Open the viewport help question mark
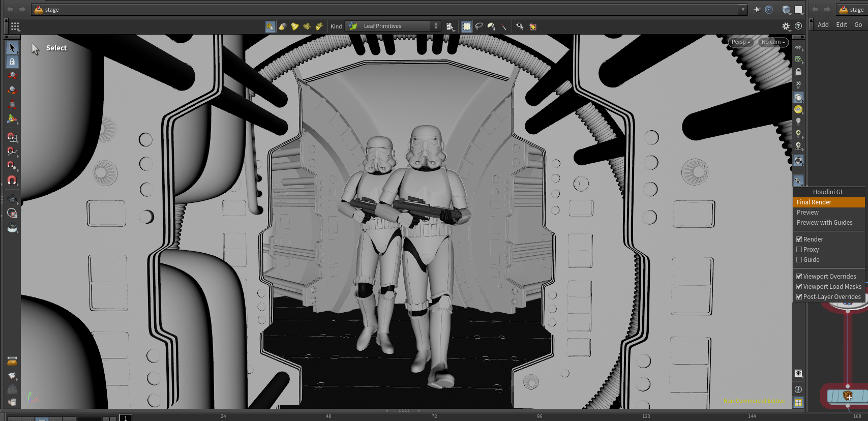 point(798,26)
